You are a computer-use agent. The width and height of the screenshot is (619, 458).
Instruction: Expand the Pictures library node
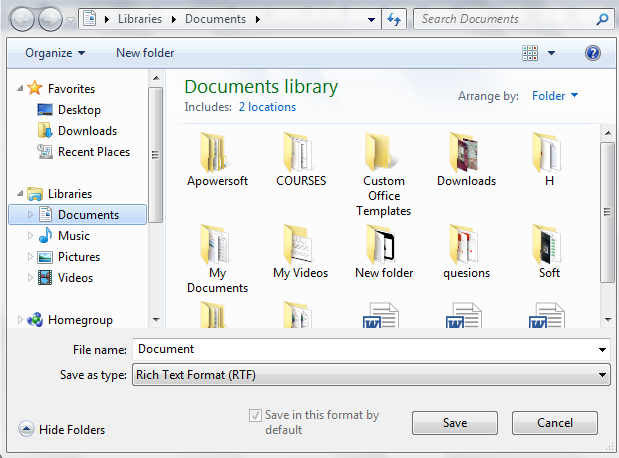click(x=30, y=257)
